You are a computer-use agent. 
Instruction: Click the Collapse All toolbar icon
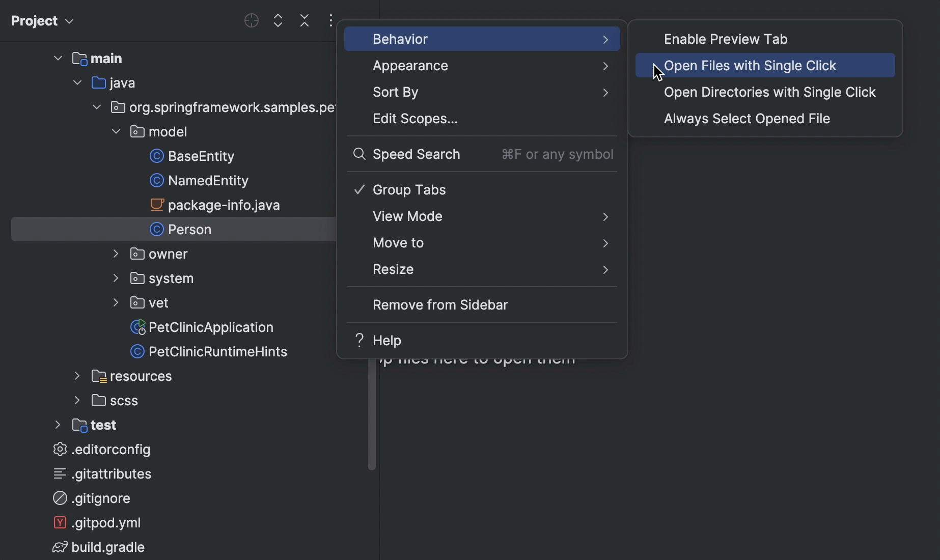point(304,20)
